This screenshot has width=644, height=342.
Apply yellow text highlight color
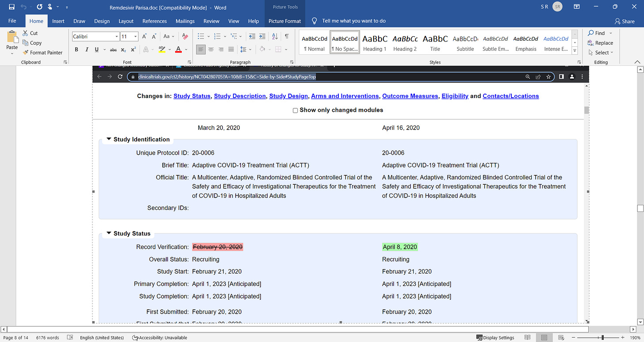162,49
